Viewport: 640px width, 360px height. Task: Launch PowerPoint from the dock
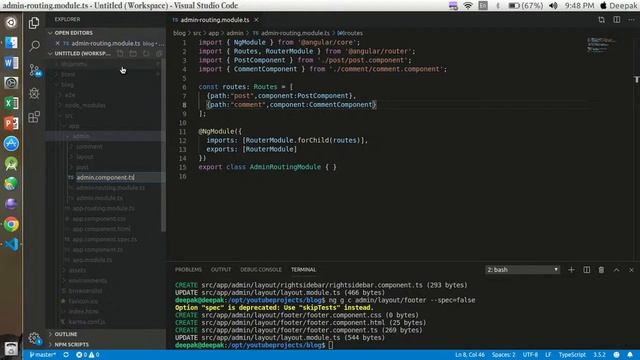[x=11, y=123]
